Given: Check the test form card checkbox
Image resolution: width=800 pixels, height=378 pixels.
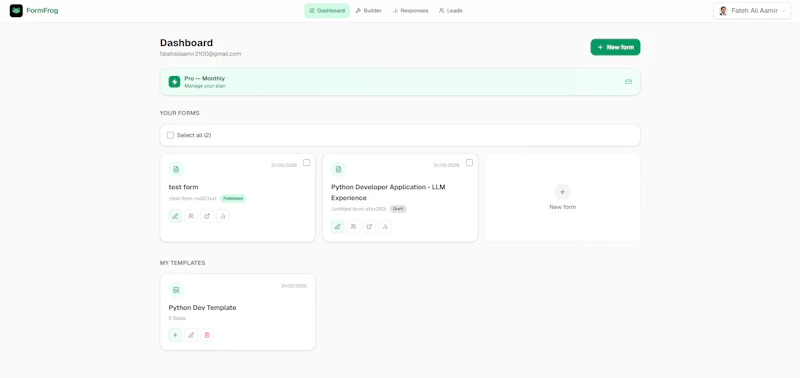Looking at the screenshot, I should click(x=307, y=163).
